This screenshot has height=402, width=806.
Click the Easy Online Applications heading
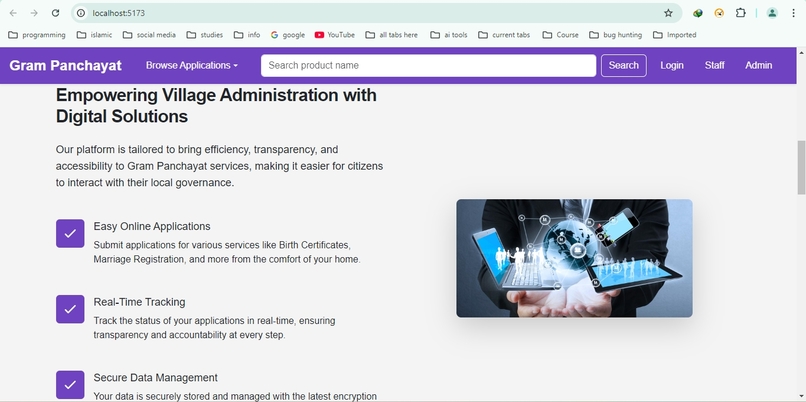coord(152,226)
